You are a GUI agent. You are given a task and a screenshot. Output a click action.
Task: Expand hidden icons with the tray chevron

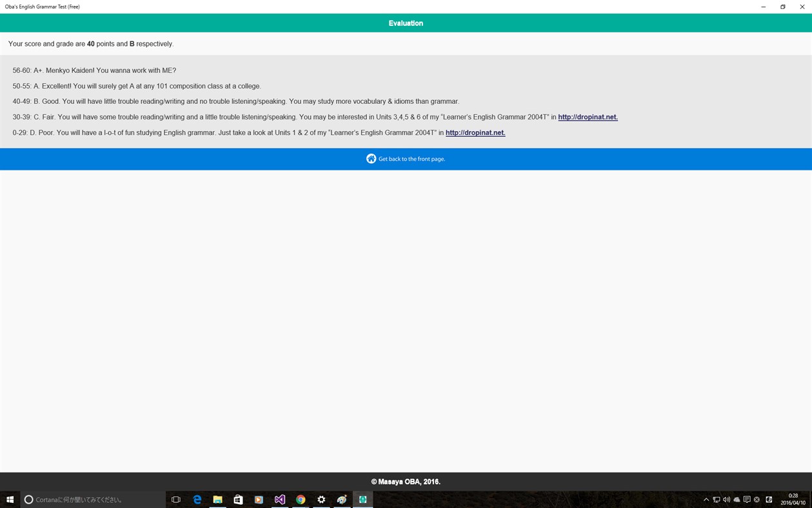point(706,499)
